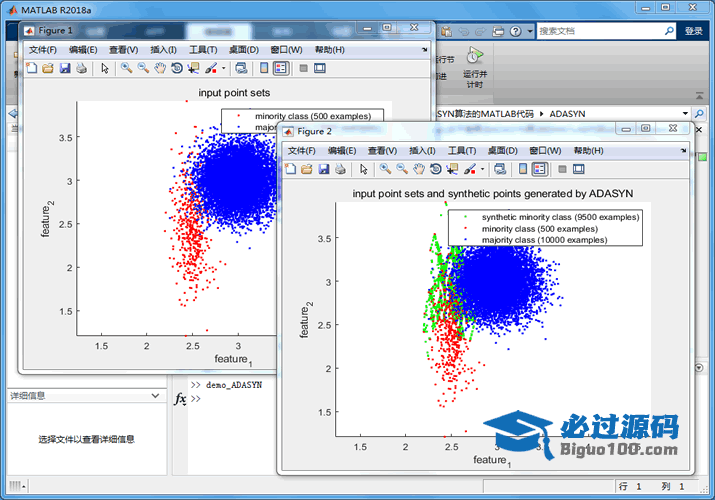
Task: Click legend entry minority class in Figure 1
Action: point(313,116)
